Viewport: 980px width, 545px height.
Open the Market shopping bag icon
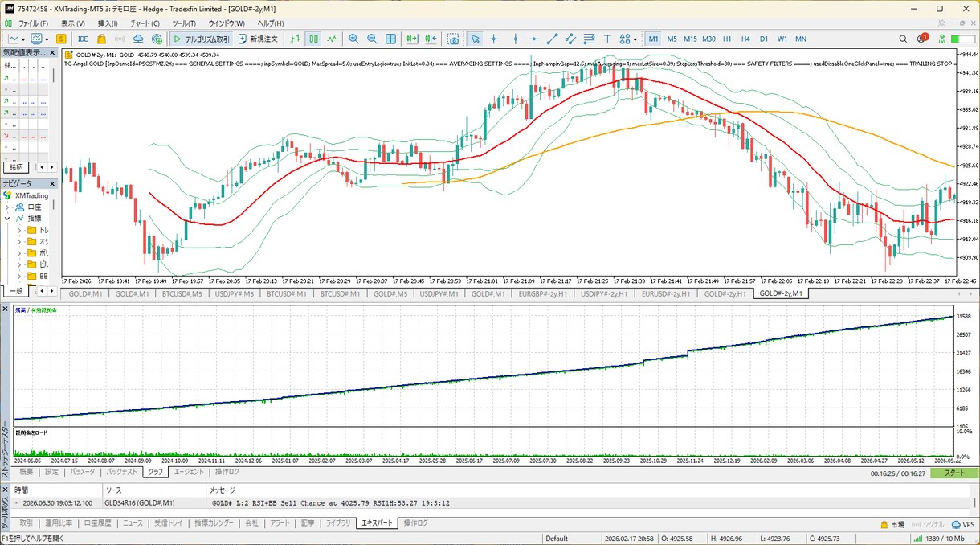coord(101,39)
